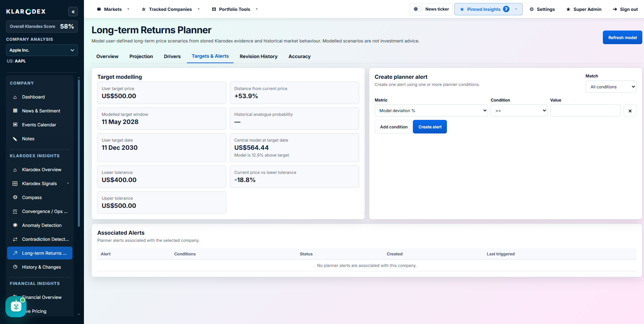Viewport: 644px width, 324px height.
Task: Click the alert Value input field
Action: (585, 111)
